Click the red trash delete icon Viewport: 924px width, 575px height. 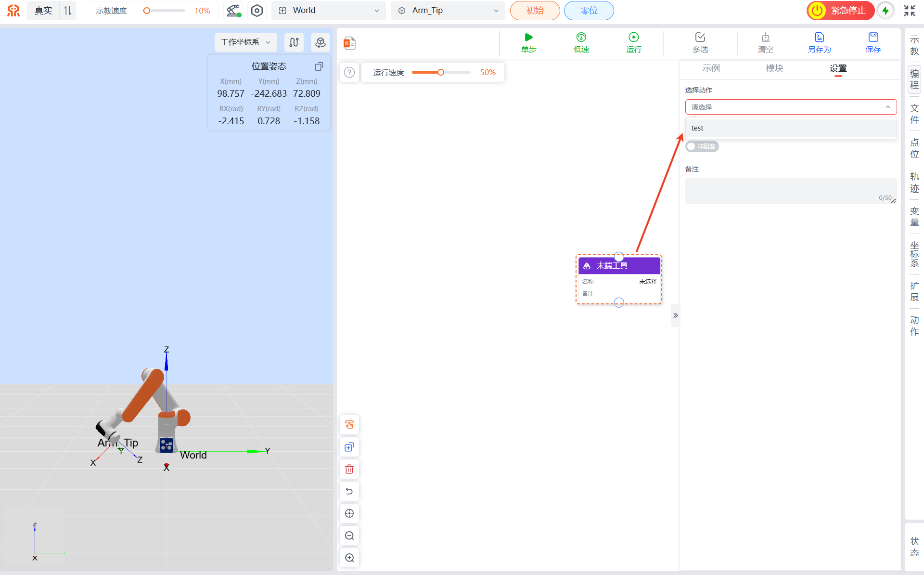tap(349, 469)
